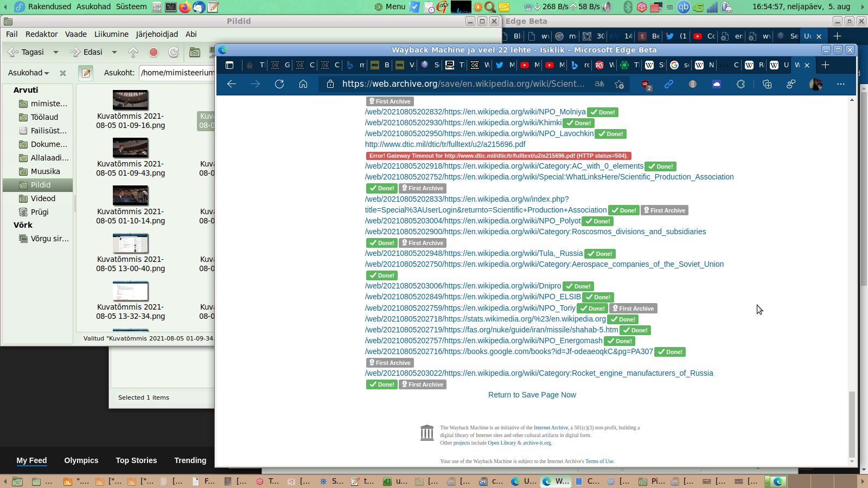Open the archived NPO_Energomash link
868x488 pixels.
click(484, 341)
